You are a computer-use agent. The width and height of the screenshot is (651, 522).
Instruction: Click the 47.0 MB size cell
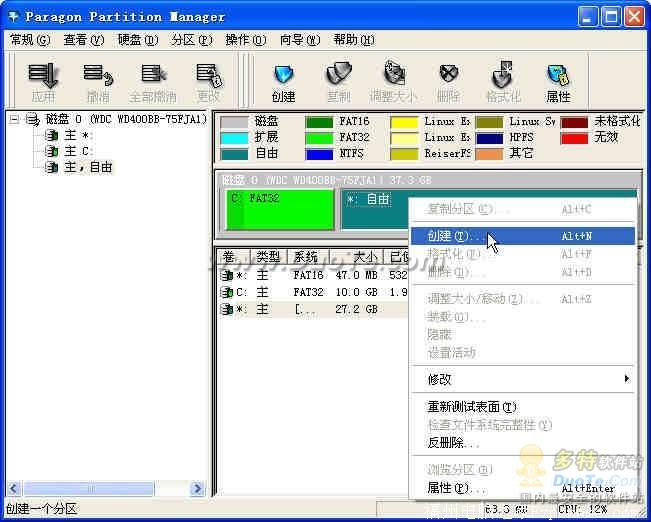[356, 275]
